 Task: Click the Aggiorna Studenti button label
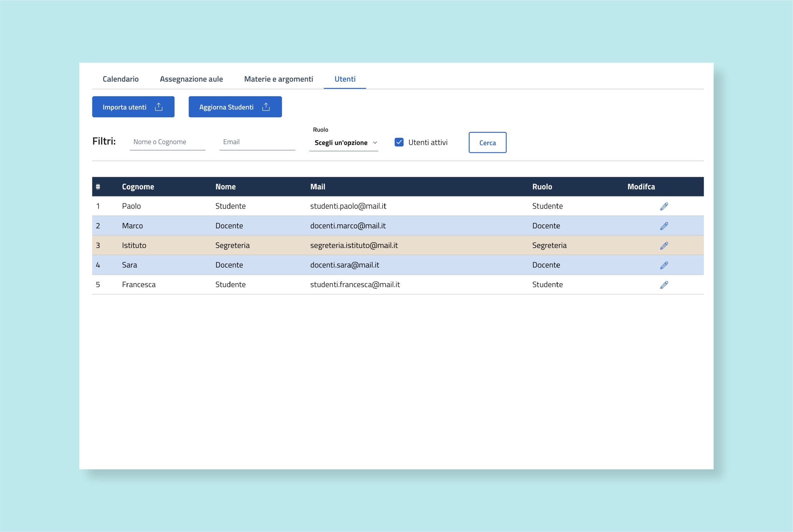pos(226,107)
